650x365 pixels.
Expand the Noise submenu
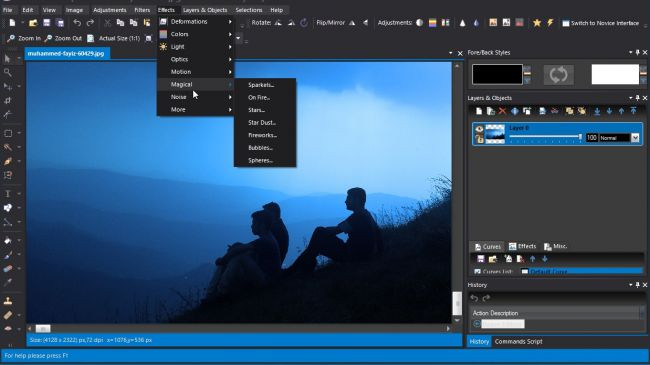pyautogui.click(x=195, y=97)
